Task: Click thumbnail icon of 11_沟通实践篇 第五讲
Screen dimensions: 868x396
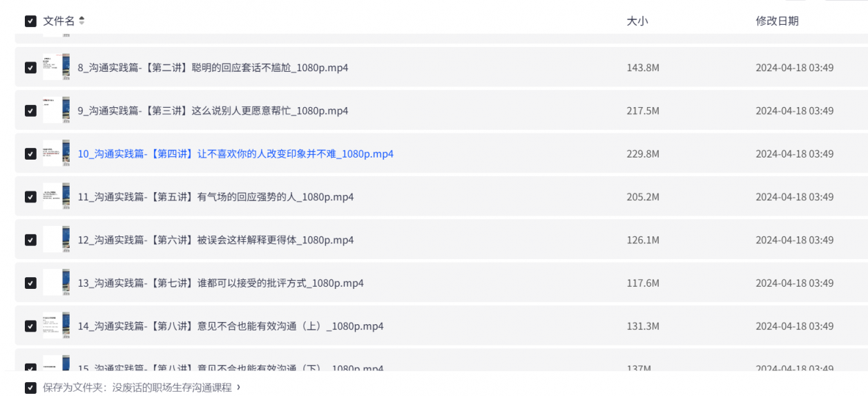Action: (x=56, y=197)
